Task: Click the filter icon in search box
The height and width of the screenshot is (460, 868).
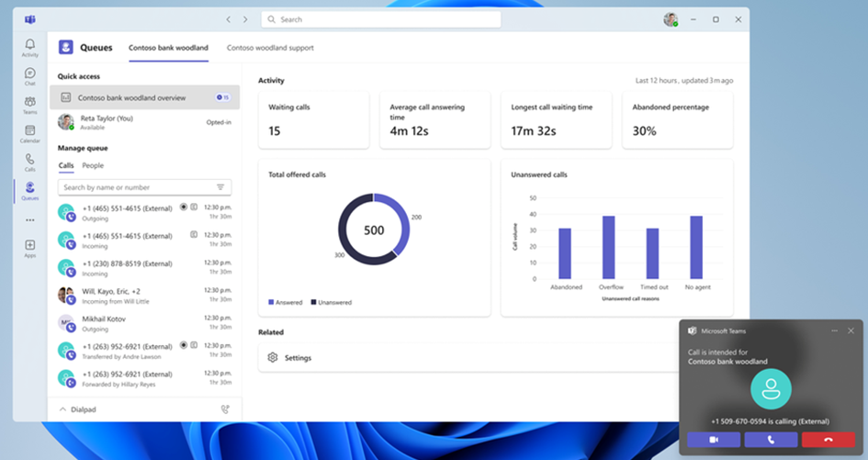Action: (x=220, y=187)
